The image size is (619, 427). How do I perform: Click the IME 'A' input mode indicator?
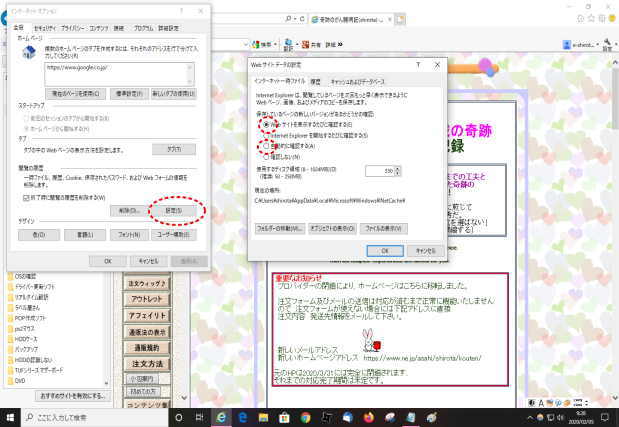click(x=541, y=403)
